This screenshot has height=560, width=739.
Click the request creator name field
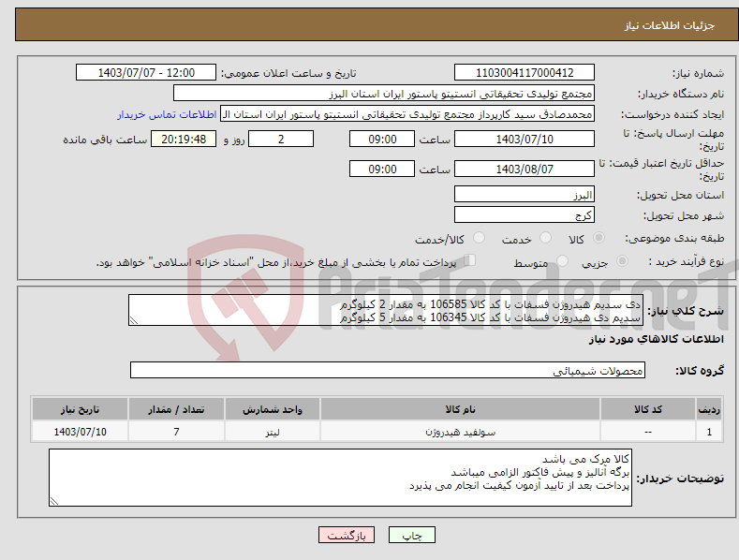(x=407, y=114)
